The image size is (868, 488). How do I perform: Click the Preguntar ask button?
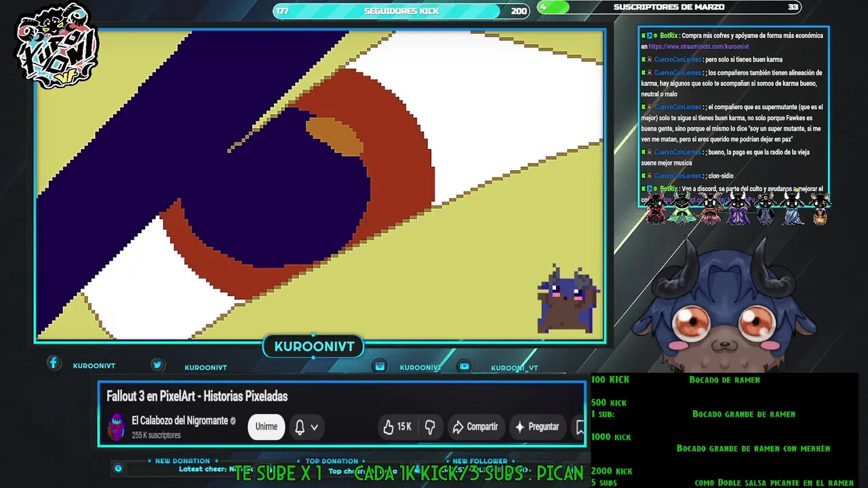tap(537, 427)
